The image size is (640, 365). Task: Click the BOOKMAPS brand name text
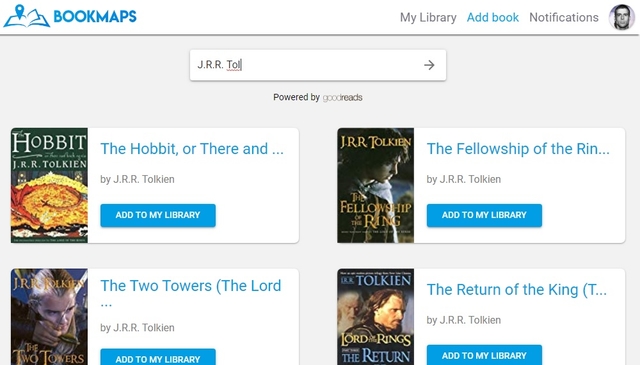point(95,17)
